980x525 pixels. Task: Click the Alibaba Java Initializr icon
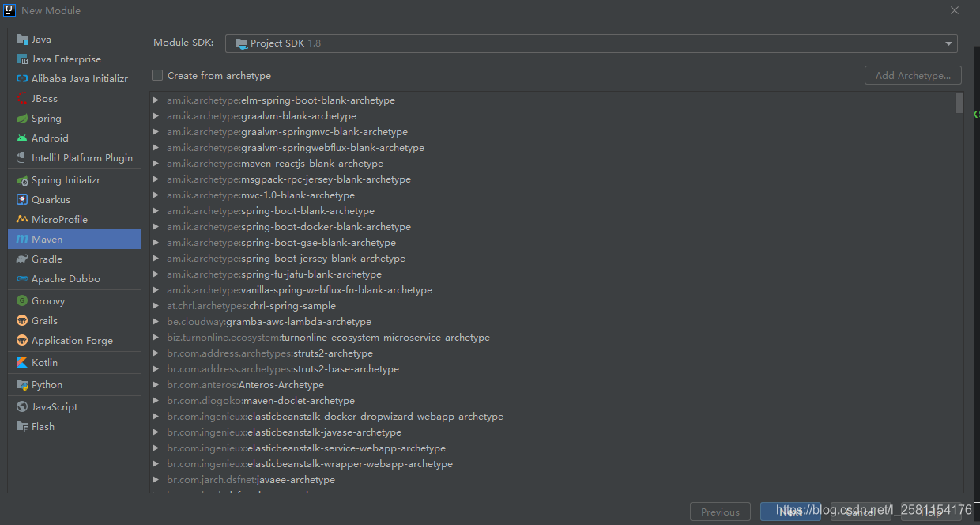[22, 78]
